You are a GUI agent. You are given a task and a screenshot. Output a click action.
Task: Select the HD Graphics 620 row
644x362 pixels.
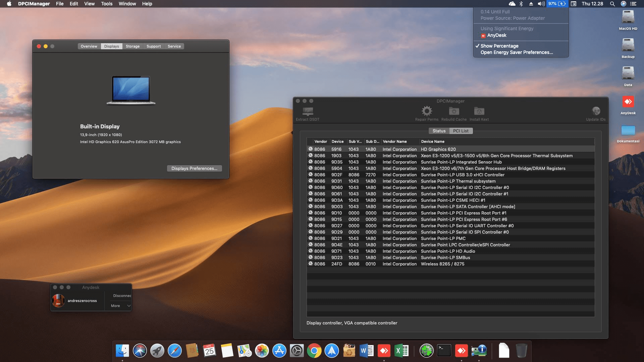(x=450, y=149)
